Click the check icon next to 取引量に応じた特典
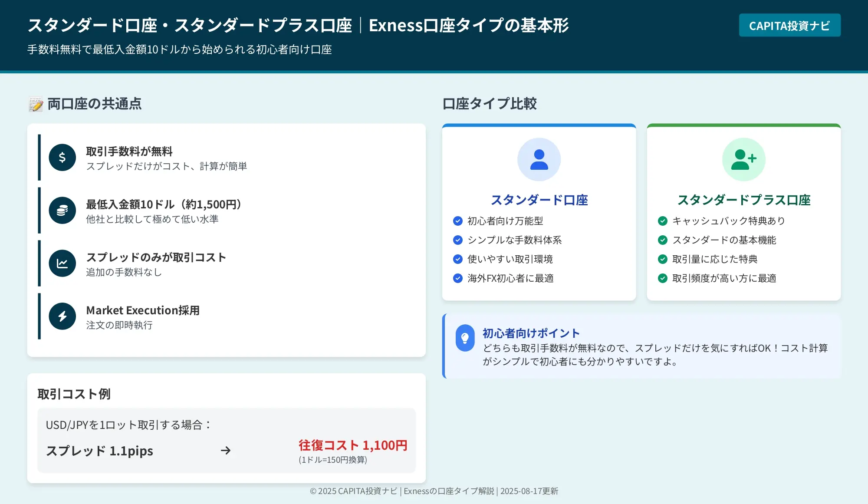The width and height of the screenshot is (868, 504). [663, 259]
